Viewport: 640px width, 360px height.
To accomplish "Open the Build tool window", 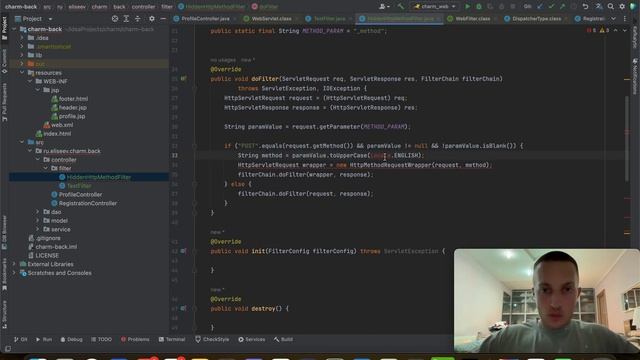I will click(283, 340).
